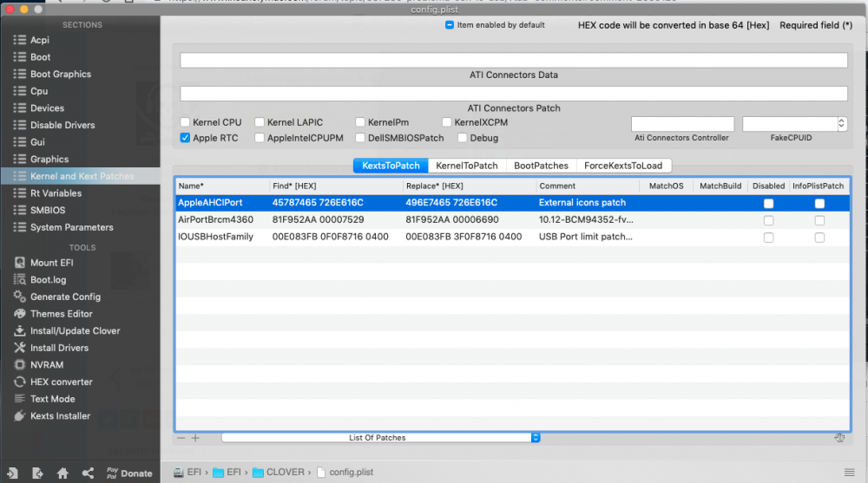Click the Name column header
868x483 pixels.
coord(222,186)
